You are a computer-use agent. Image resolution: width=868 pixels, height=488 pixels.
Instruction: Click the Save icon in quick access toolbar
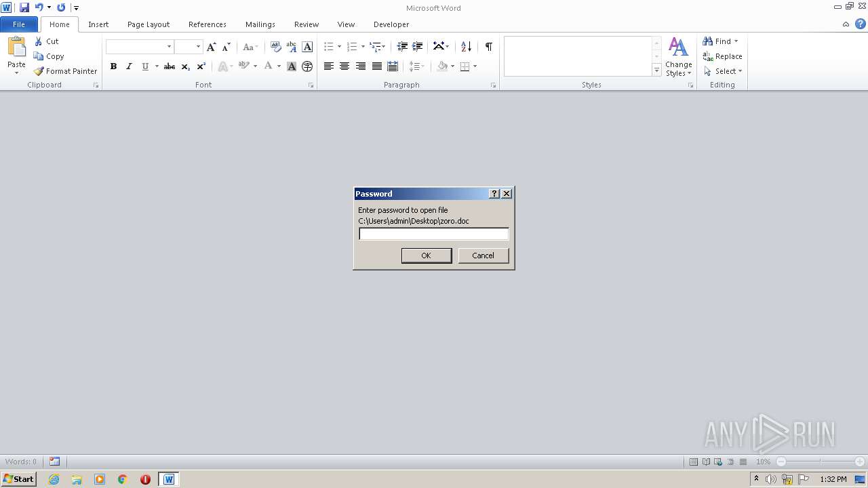pos(24,7)
